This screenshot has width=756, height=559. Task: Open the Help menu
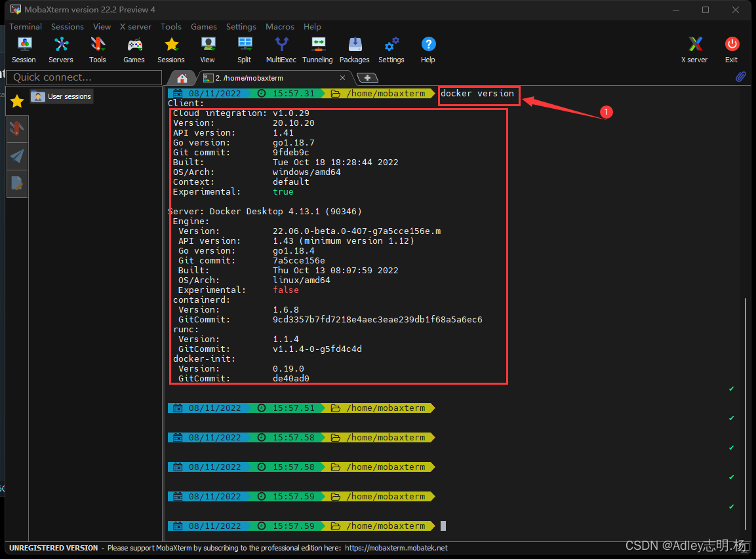tap(312, 26)
